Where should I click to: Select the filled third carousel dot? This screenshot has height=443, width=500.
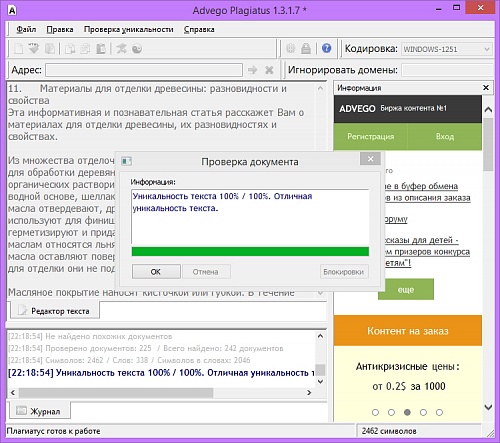(407, 413)
